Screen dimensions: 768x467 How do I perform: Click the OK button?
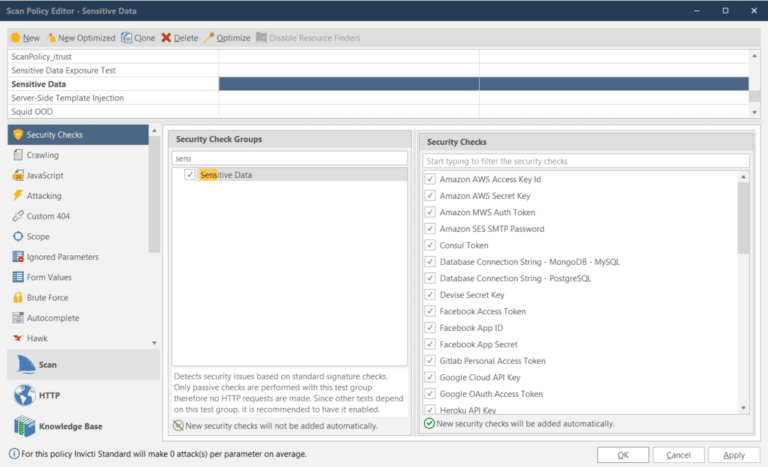click(623, 454)
